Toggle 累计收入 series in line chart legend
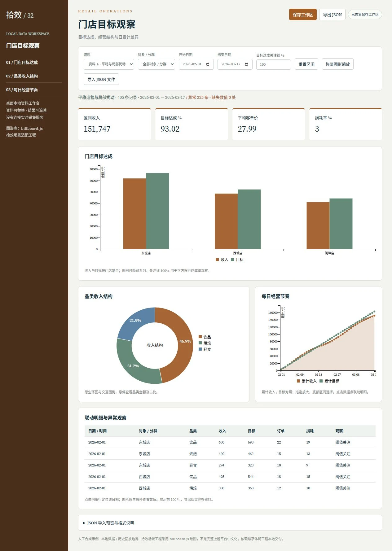 pos(307,381)
